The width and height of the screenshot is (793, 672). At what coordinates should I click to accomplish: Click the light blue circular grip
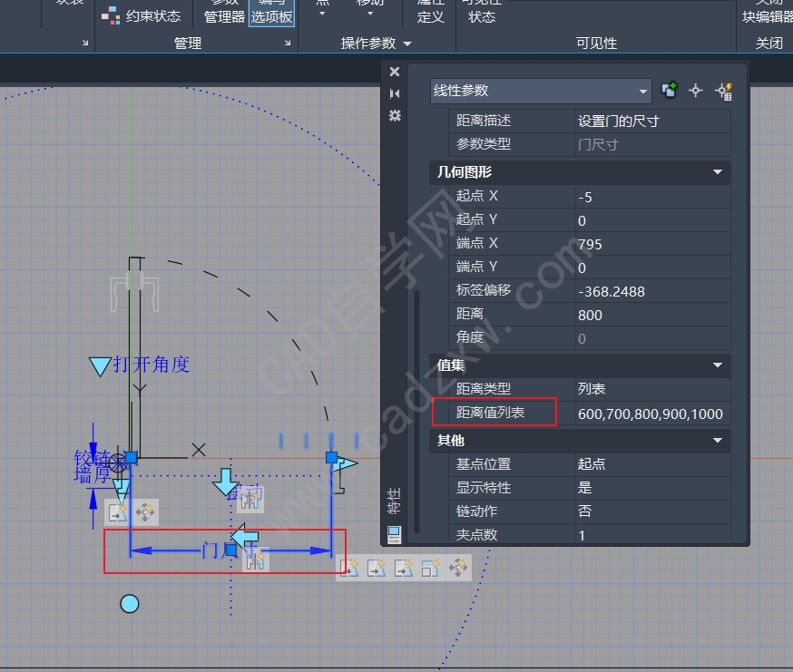pos(130,604)
